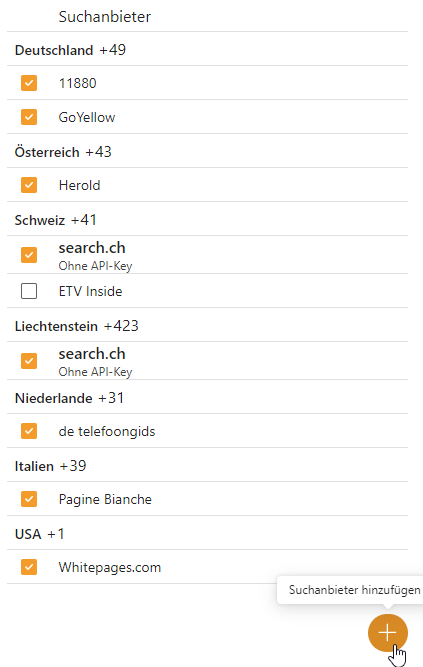The width and height of the screenshot is (423, 667).
Task: Uncheck the GoYellow checkbox
Action: 29,117
